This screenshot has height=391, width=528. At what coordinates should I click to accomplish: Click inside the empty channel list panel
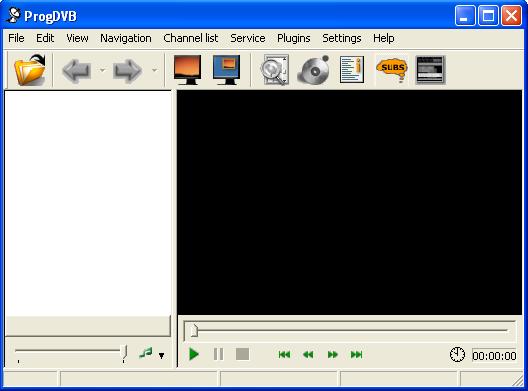88,203
